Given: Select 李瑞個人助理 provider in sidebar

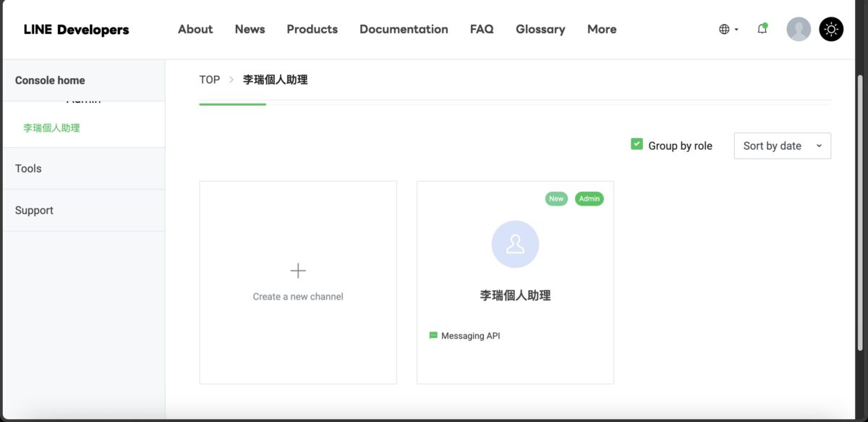Looking at the screenshot, I should coord(51,128).
